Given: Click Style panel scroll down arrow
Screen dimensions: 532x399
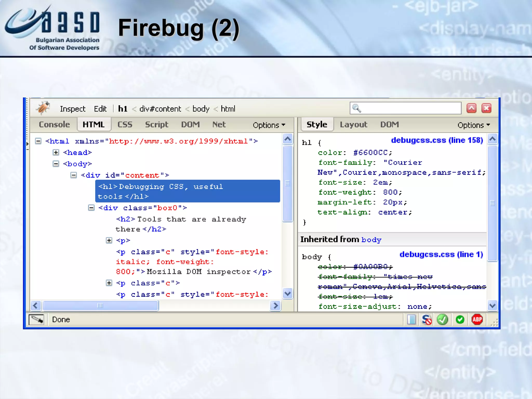Looking at the screenshot, I should pyautogui.click(x=493, y=306).
